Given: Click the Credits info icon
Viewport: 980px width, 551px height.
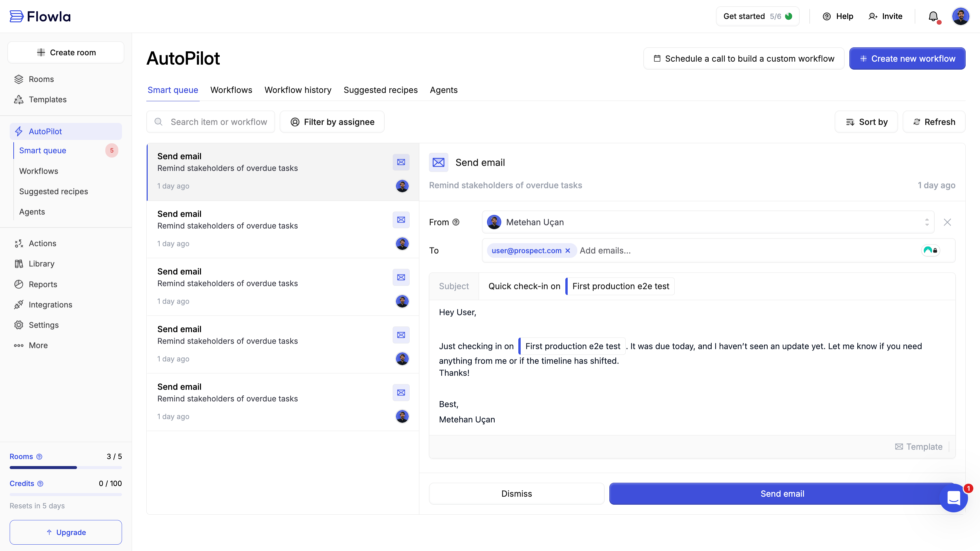Looking at the screenshot, I should [x=40, y=483].
